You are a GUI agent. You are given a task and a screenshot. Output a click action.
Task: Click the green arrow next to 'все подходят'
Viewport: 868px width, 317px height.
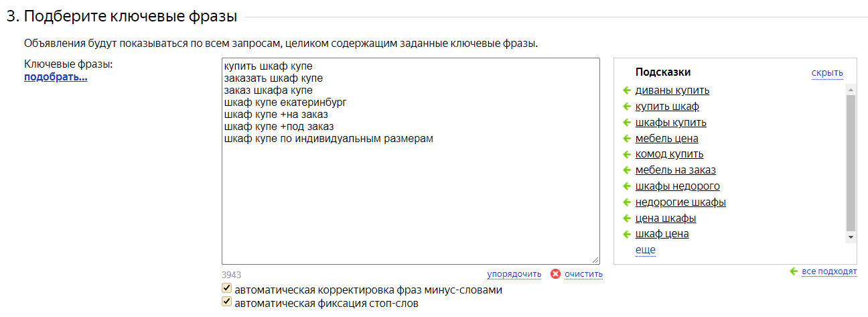click(x=794, y=271)
